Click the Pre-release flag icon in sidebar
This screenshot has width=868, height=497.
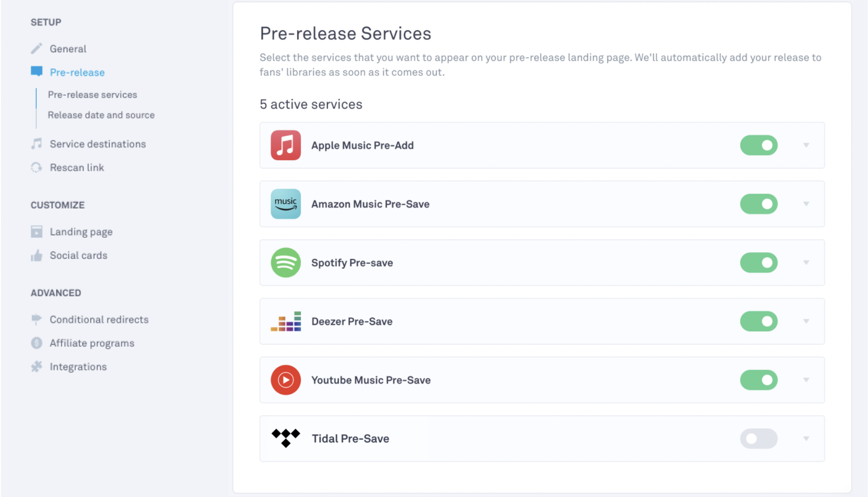click(x=36, y=72)
